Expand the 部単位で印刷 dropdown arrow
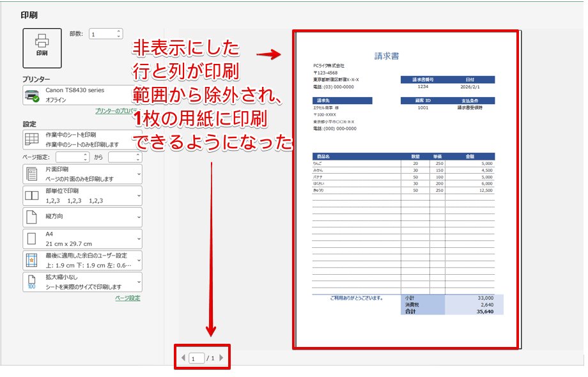588x377 pixels. click(x=139, y=196)
